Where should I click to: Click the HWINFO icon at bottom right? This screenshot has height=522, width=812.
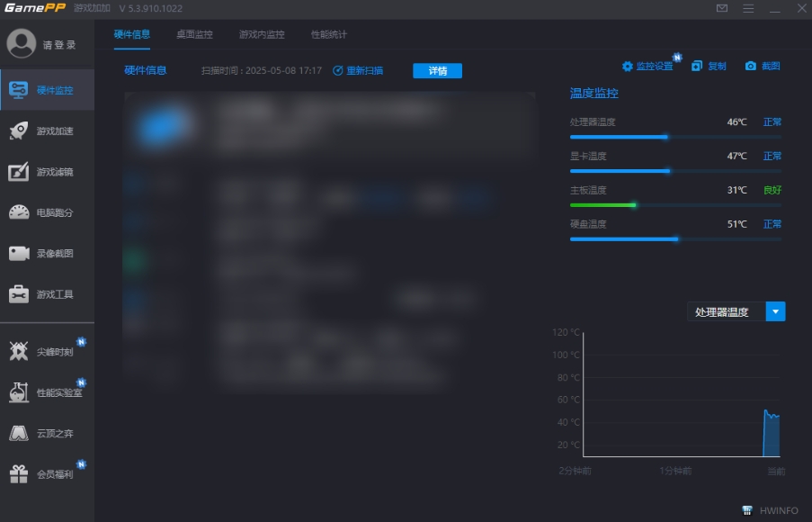[747, 510]
